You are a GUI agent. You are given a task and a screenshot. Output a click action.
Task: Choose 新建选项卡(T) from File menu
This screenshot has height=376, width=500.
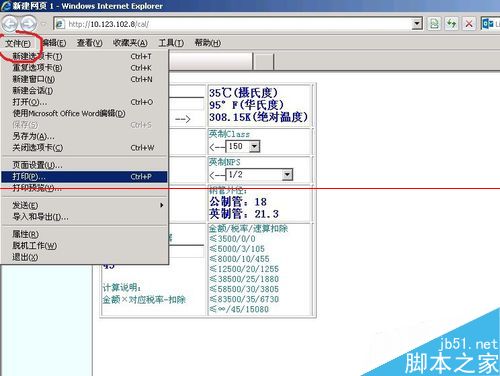84,56
